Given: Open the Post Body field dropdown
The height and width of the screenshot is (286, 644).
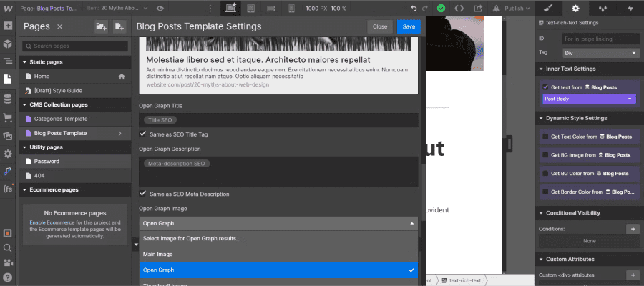Looking at the screenshot, I should click(589, 99).
